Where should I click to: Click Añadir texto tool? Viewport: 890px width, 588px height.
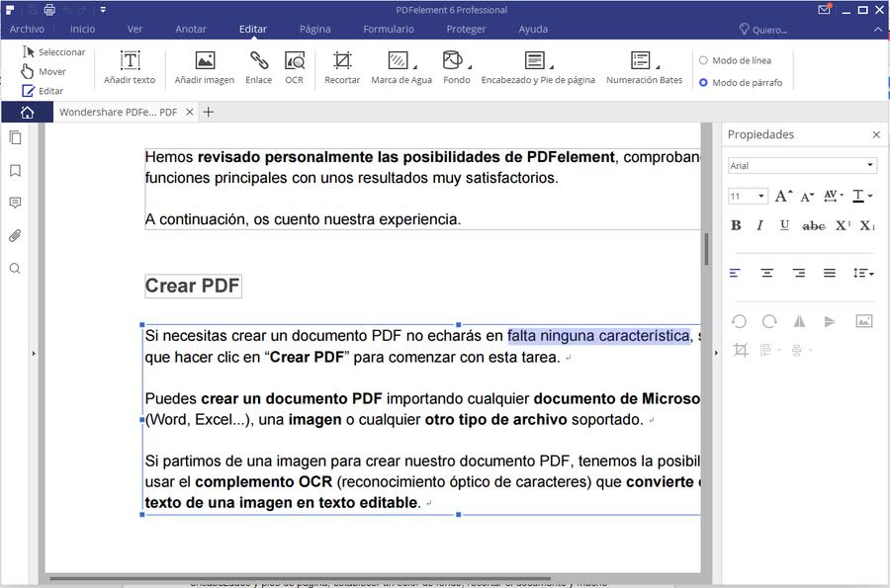pos(130,67)
